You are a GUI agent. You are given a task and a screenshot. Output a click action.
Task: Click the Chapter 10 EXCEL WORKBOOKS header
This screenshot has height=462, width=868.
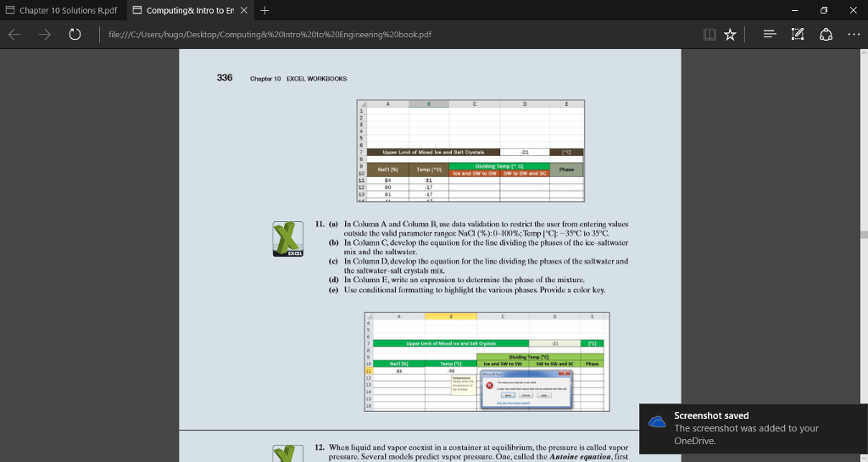[x=298, y=79]
